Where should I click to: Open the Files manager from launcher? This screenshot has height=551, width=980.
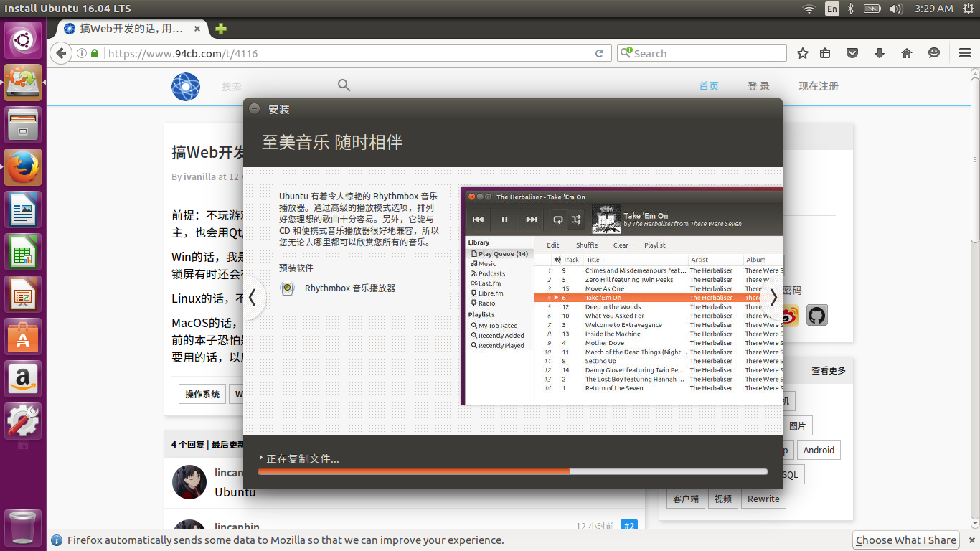[24, 125]
